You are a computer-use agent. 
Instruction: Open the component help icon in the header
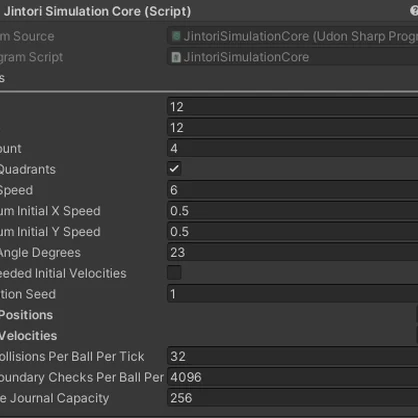[x=414, y=11]
